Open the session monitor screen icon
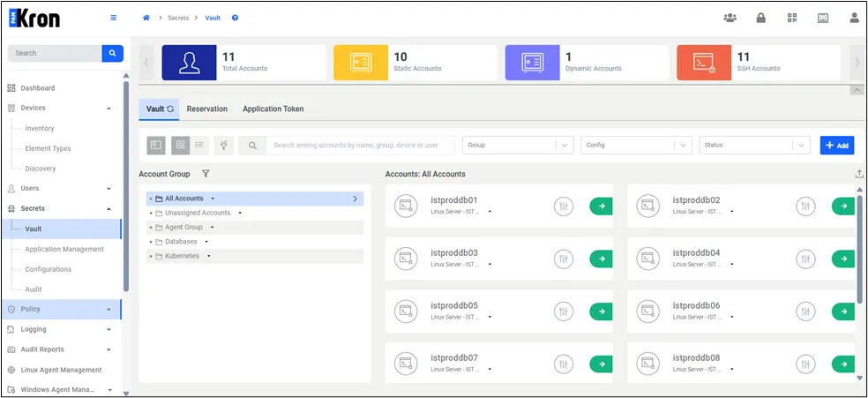Image resolution: width=868 pixels, height=398 pixels. [x=823, y=18]
